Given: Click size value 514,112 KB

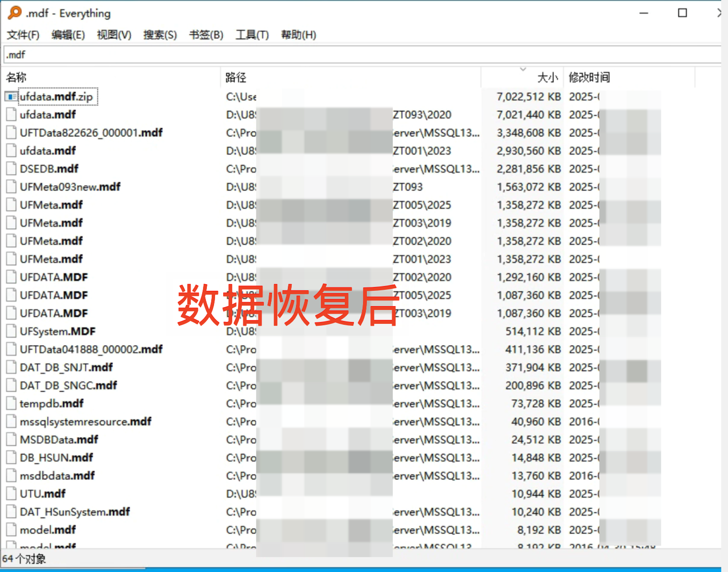Looking at the screenshot, I should click(x=533, y=332).
